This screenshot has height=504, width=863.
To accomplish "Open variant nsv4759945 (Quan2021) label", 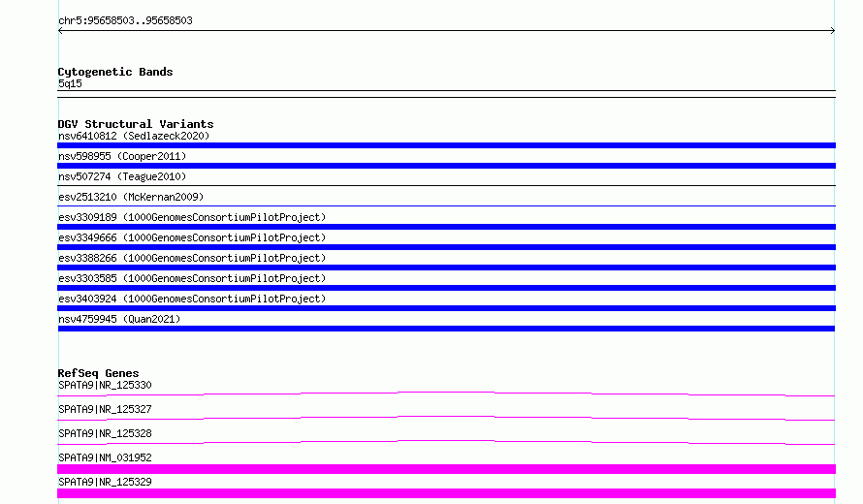I will pos(119,319).
